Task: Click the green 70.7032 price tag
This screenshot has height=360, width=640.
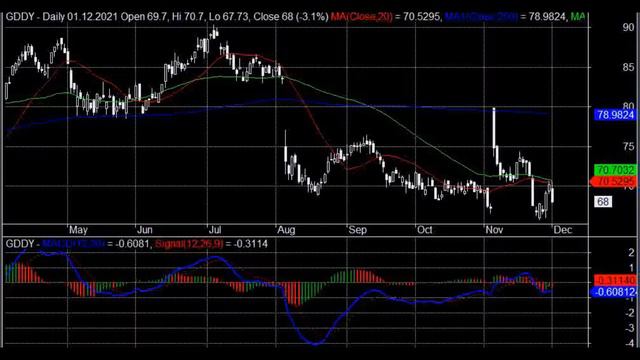Action: [x=615, y=169]
